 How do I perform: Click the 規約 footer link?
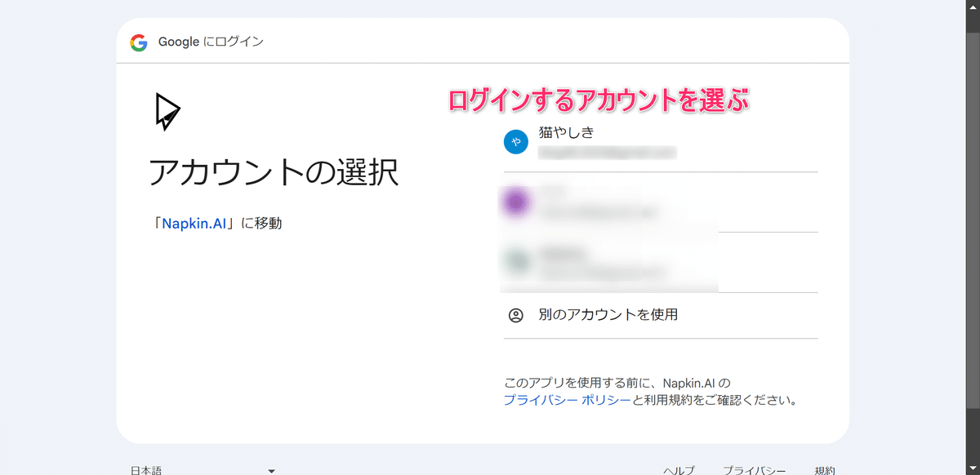(x=825, y=470)
